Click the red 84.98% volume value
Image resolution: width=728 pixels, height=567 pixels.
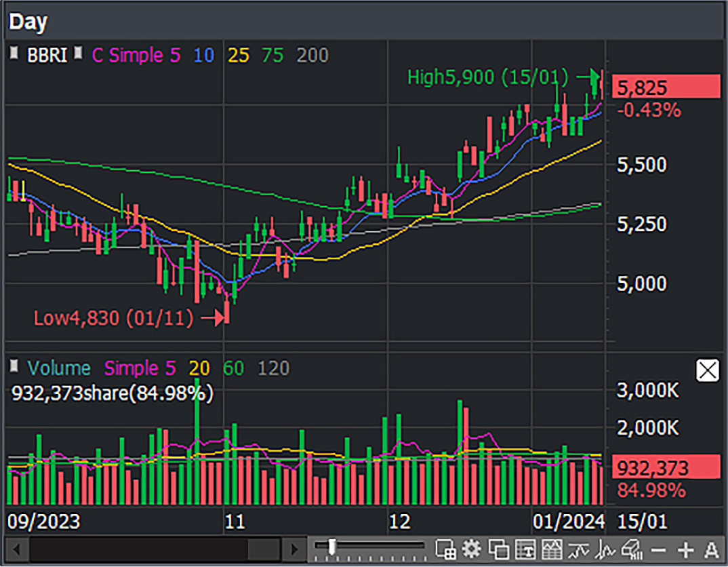pos(651,490)
